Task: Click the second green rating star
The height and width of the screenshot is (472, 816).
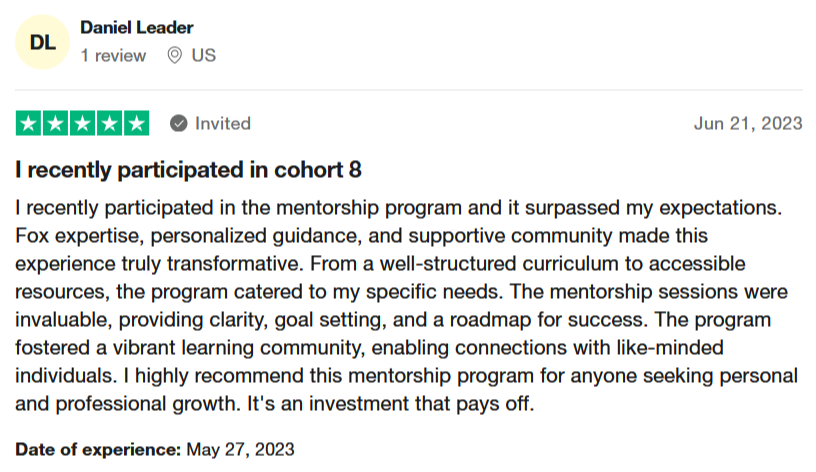Action: pyautogui.click(x=56, y=124)
